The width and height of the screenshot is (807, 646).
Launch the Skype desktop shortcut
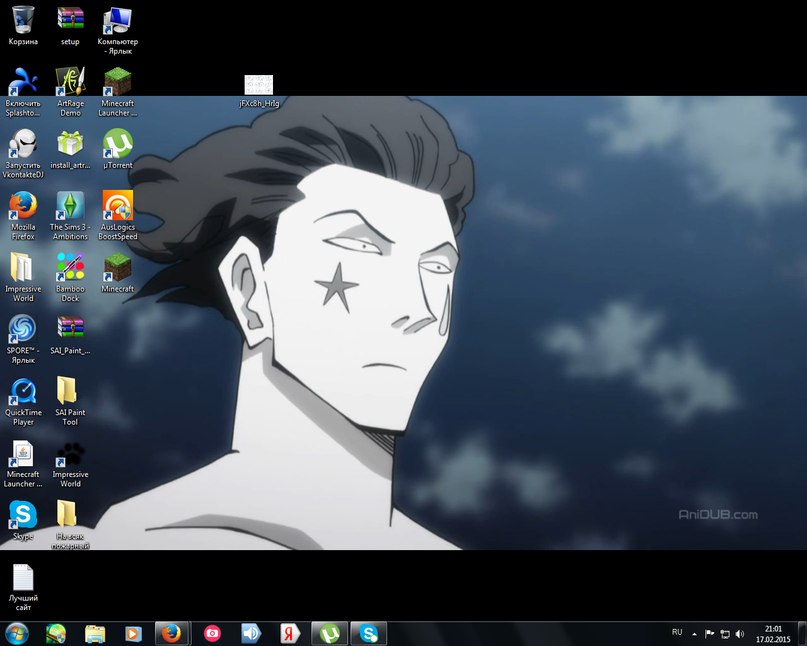tap(23, 520)
